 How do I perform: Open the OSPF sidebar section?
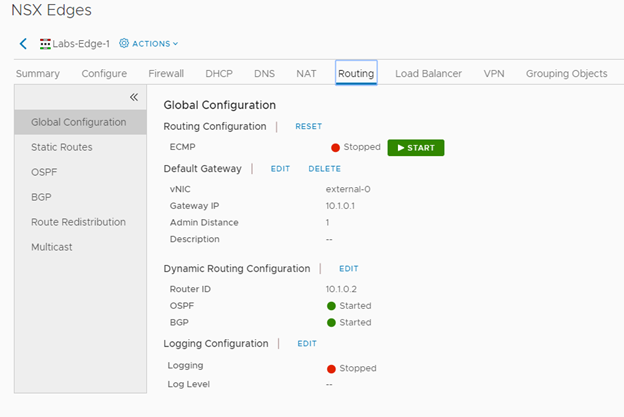pyautogui.click(x=44, y=172)
